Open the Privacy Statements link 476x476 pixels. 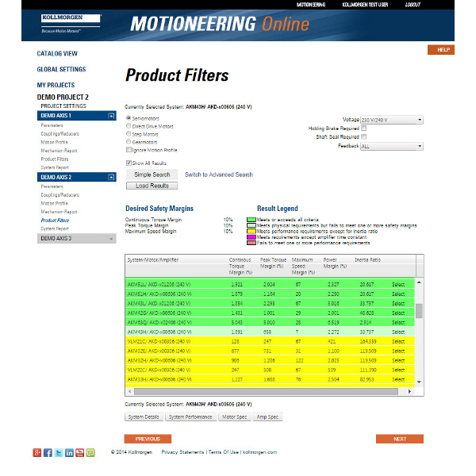point(182,452)
